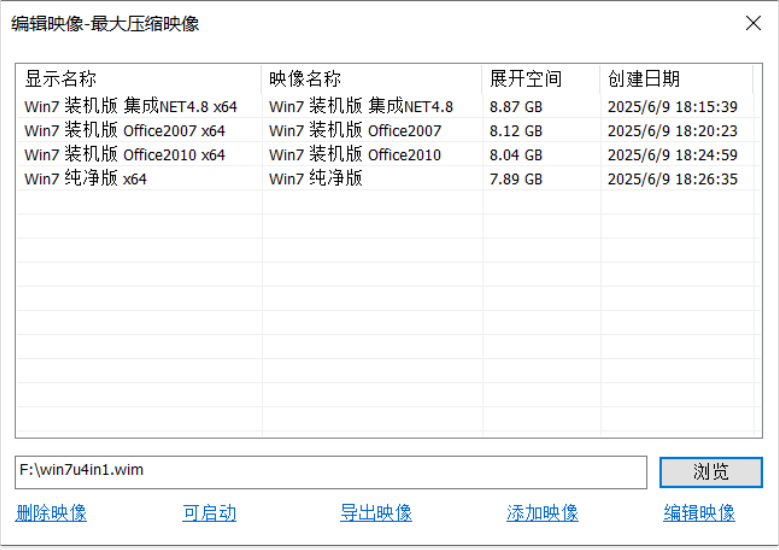The height and width of the screenshot is (550, 779).
Task: Click the 7.89 GB size cell
Action: tap(516, 179)
